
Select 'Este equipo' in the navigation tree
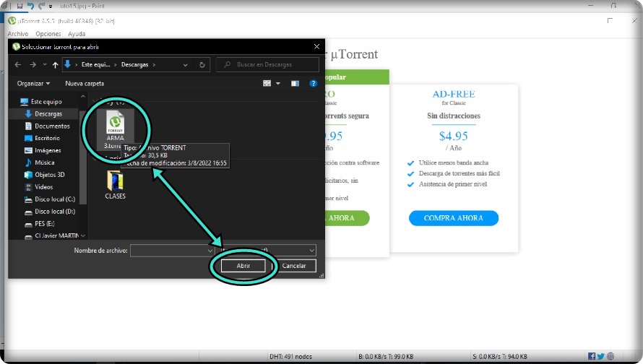click(46, 102)
